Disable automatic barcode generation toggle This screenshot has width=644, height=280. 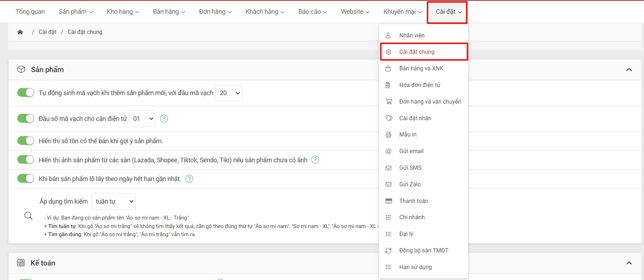(25, 93)
